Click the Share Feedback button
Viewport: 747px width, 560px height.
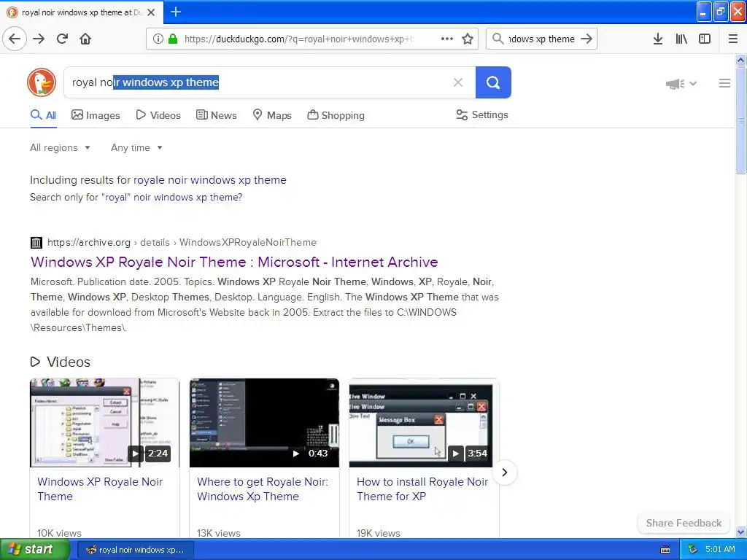pyautogui.click(x=684, y=523)
